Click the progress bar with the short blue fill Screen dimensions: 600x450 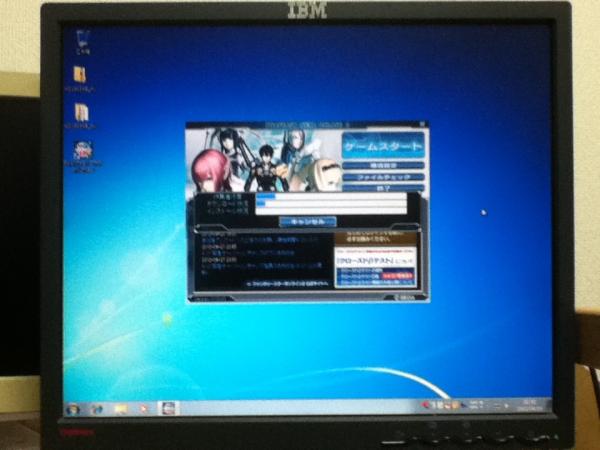coord(331,204)
